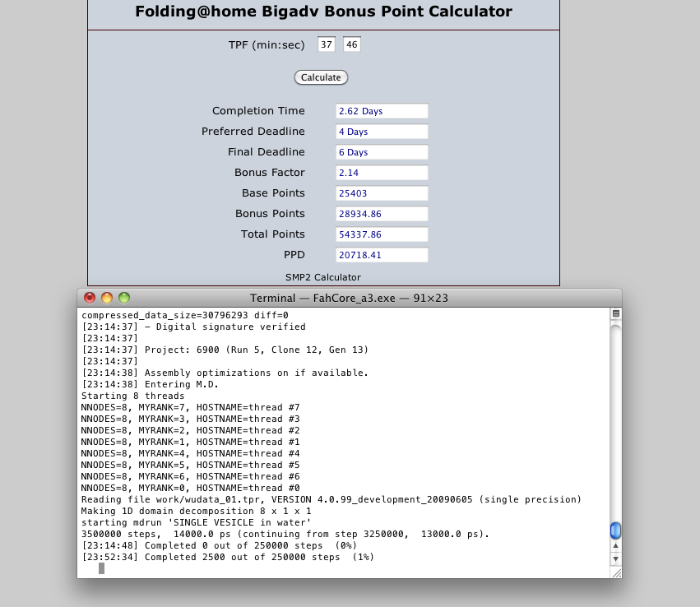Click the 'Reading file work/wudata_01.tpr' line

331,499
